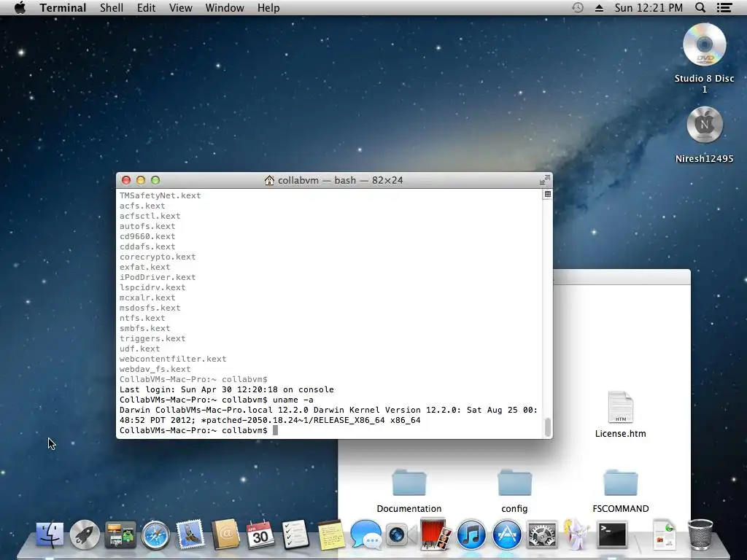Select the FSCOMMAND folder in Finder window
The width and height of the screenshot is (747, 560).
(x=620, y=483)
